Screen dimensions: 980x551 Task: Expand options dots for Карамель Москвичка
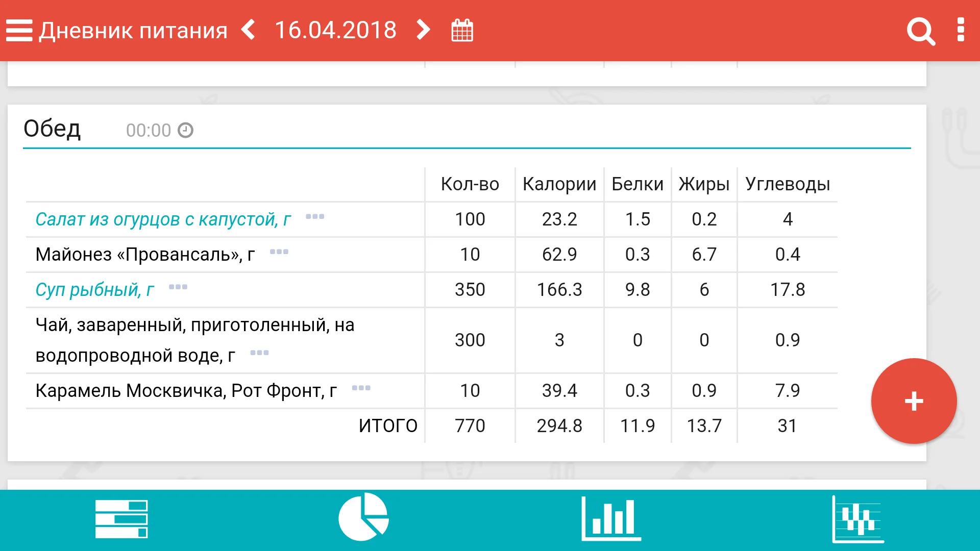tap(361, 388)
